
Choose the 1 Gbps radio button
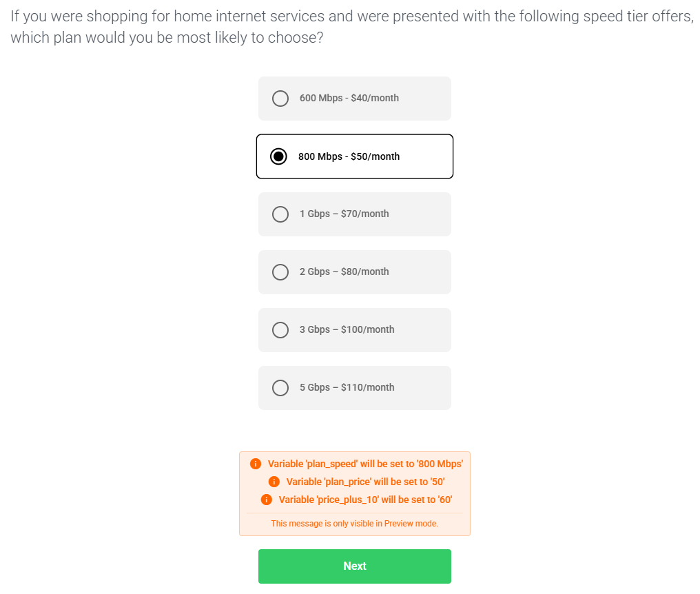(x=280, y=214)
